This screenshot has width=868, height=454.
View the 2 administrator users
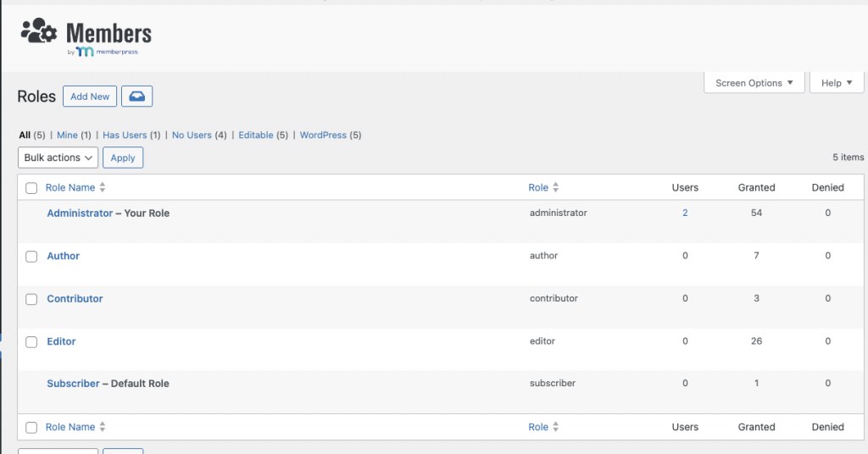click(685, 213)
